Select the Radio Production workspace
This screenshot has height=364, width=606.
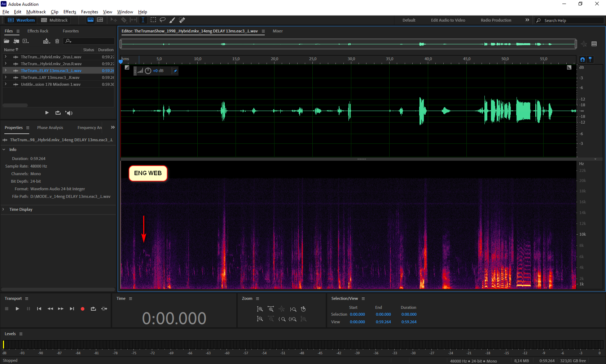coord(496,20)
